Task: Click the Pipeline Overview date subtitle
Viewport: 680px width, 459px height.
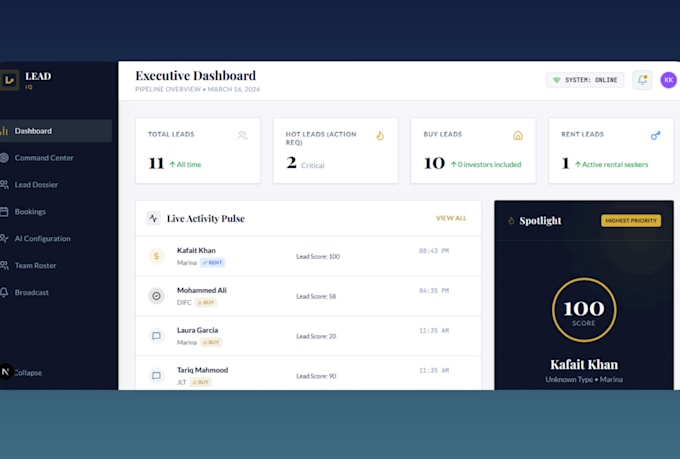Action: (x=198, y=89)
